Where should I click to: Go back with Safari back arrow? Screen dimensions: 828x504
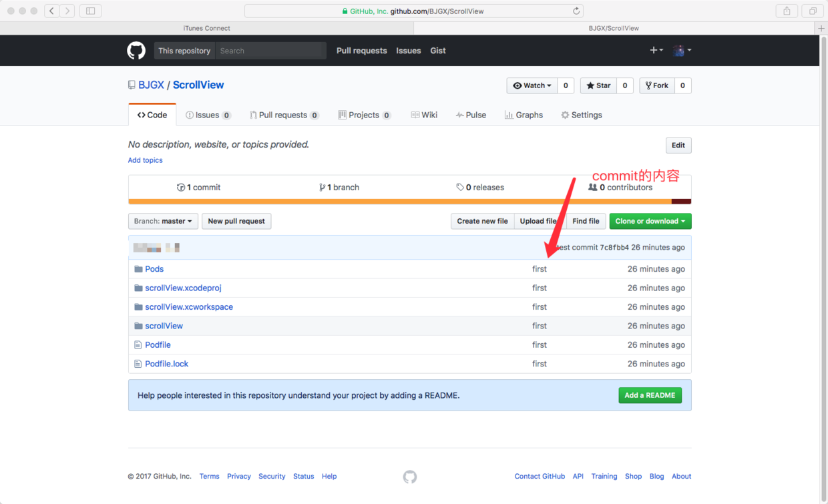pyautogui.click(x=51, y=11)
